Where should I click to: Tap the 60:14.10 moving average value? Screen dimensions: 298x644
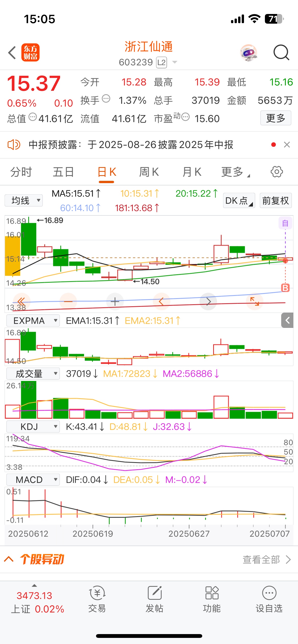tap(80, 208)
